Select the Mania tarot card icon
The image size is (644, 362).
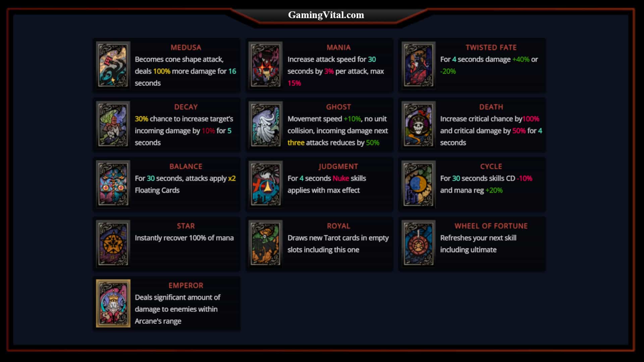click(265, 65)
